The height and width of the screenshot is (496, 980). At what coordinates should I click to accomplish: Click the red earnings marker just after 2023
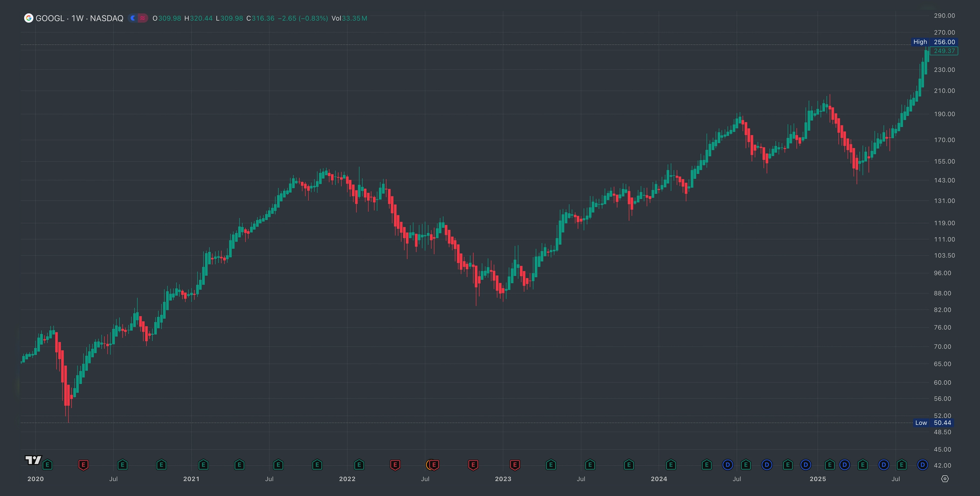515,465
